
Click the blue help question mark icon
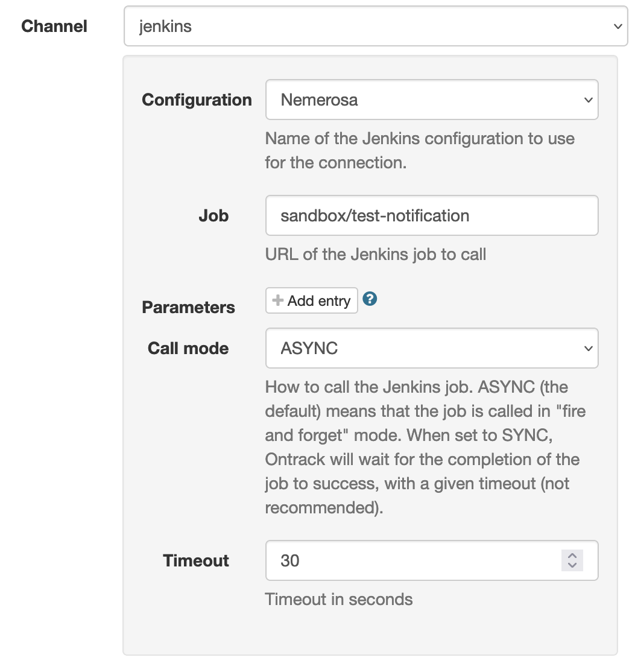[x=370, y=299]
